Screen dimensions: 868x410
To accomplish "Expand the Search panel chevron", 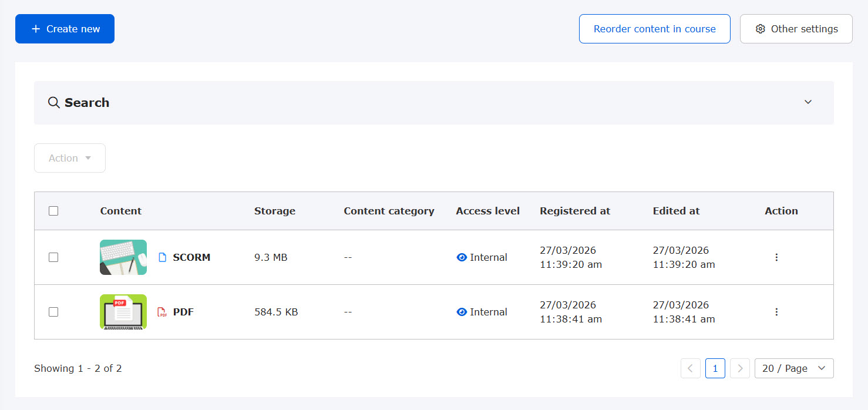I will pyautogui.click(x=808, y=102).
